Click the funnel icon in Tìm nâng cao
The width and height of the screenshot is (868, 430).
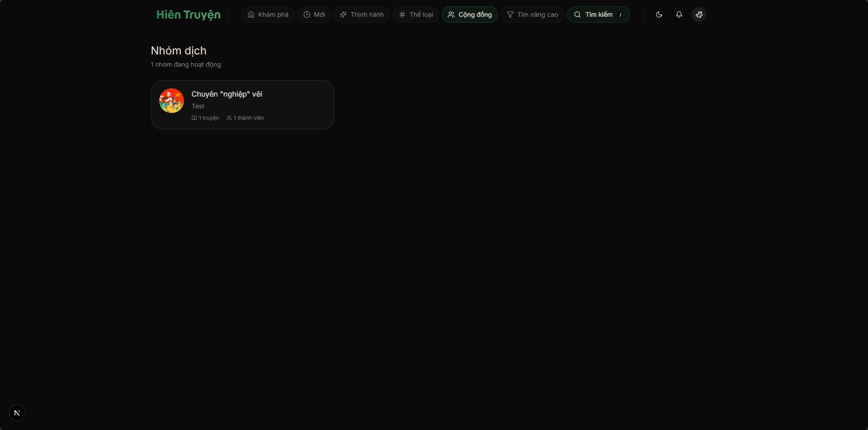[x=510, y=15]
